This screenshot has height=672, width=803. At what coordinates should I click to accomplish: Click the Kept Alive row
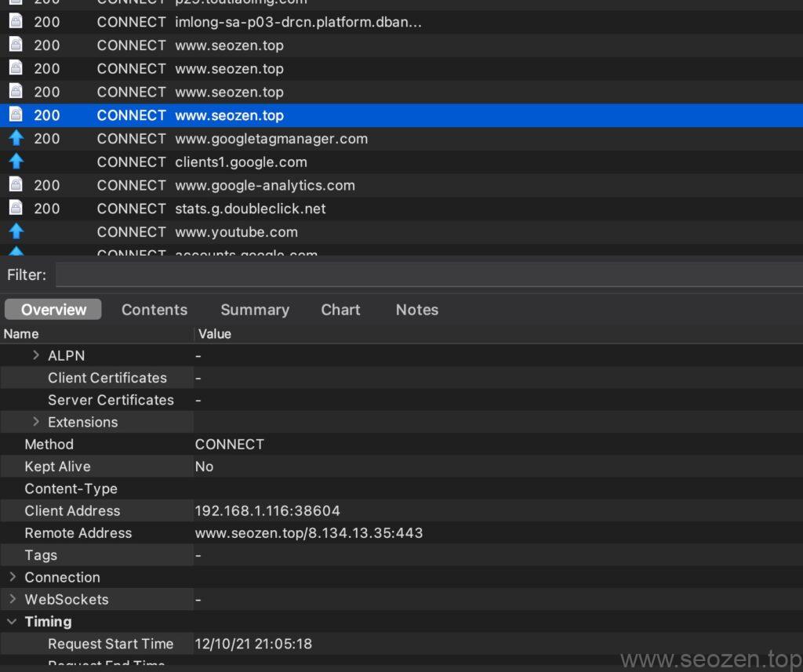401,466
